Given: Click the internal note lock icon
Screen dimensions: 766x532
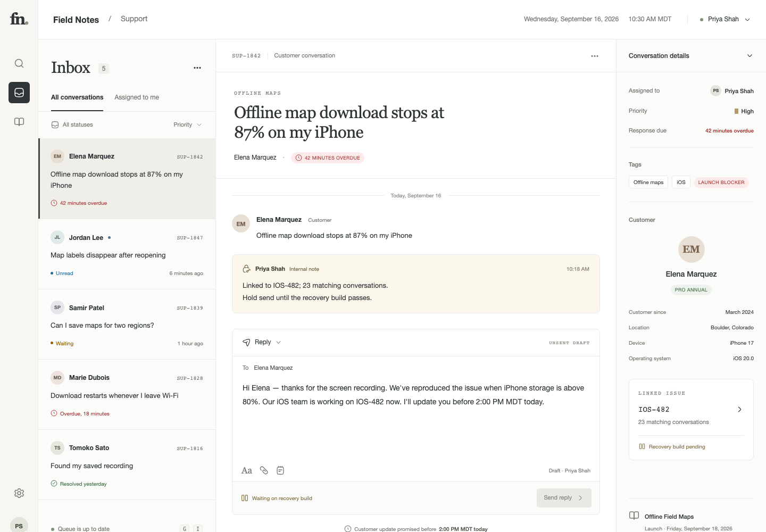Looking at the screenshot, I should point(246,269).
